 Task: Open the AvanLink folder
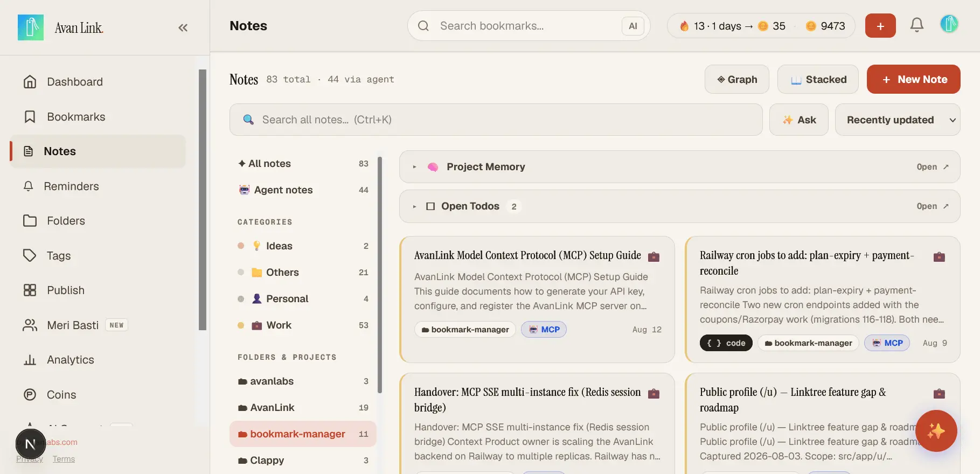303,408
